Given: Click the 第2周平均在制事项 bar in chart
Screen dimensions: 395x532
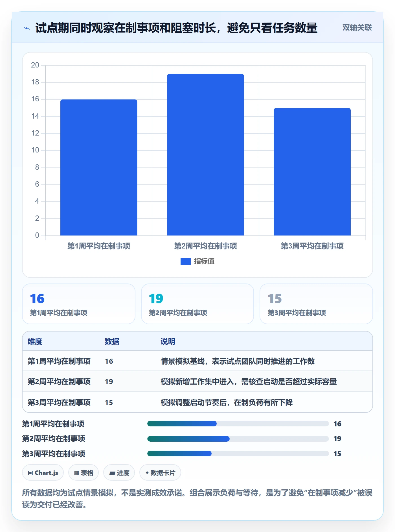Looking at the screenshot, I should [x=205, y=155].
